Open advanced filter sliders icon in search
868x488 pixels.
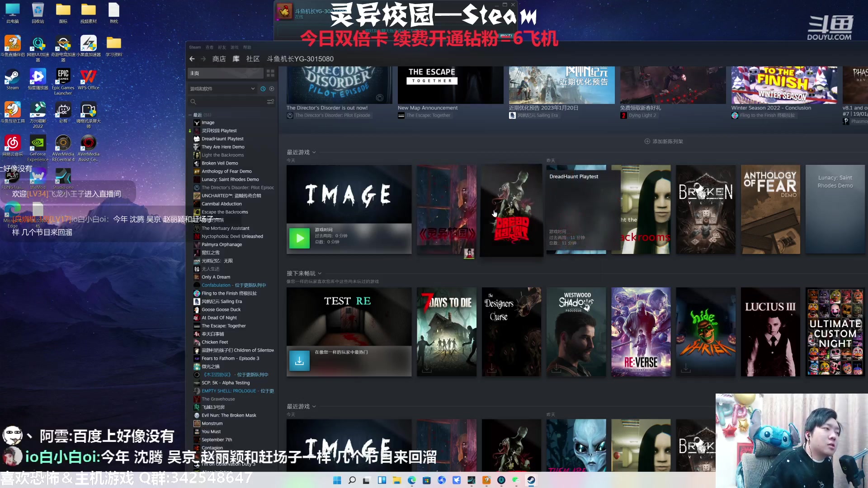(x=270, y=102)
